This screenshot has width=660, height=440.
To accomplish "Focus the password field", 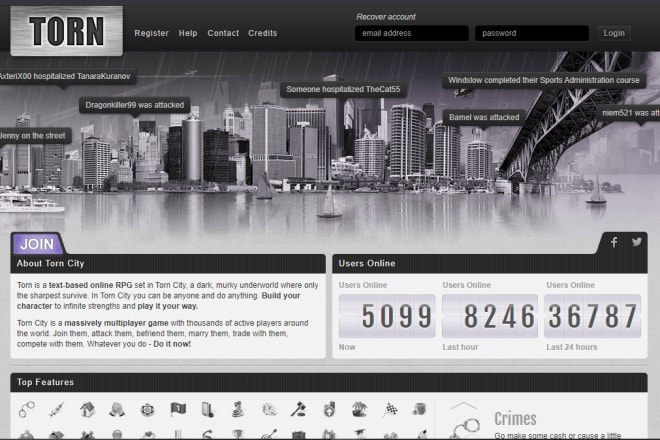I will point(532,33).
